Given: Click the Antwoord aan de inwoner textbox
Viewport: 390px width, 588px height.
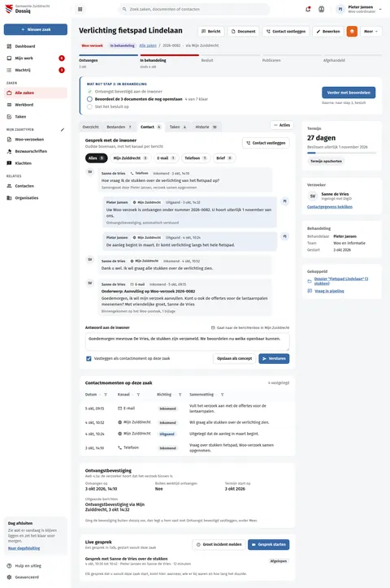Looking at the screenshot, I should [187, 342].
